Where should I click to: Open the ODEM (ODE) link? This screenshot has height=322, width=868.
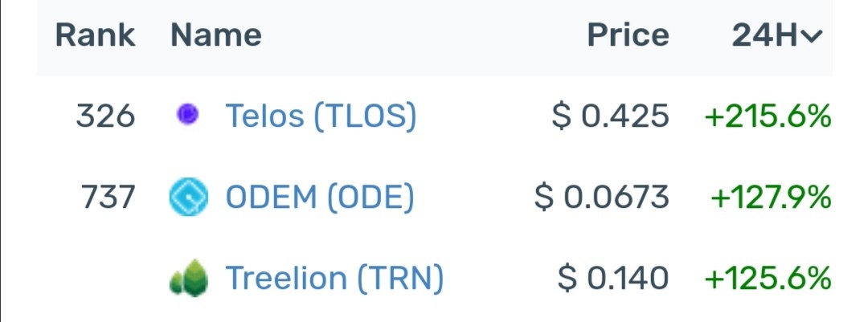tap(319, 198)
